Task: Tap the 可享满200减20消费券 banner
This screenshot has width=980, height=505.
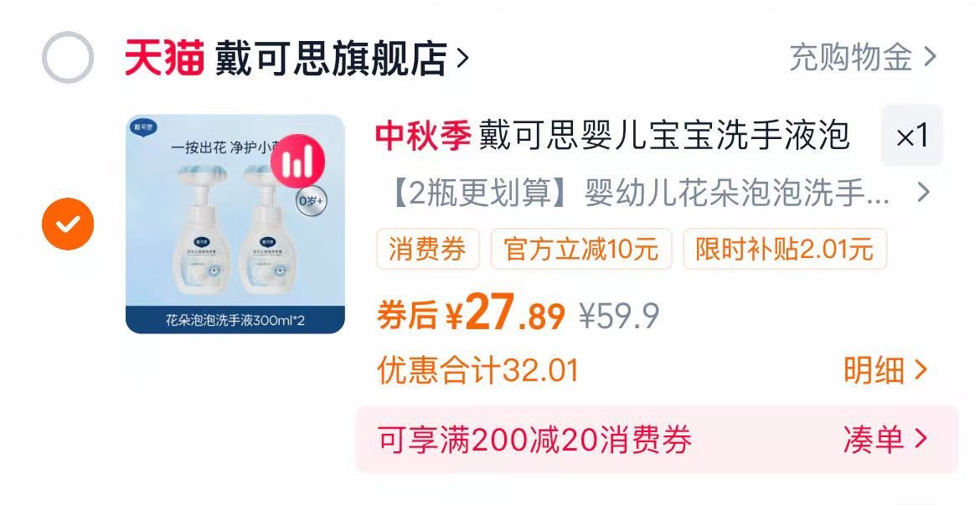Action: pos(656,440)
